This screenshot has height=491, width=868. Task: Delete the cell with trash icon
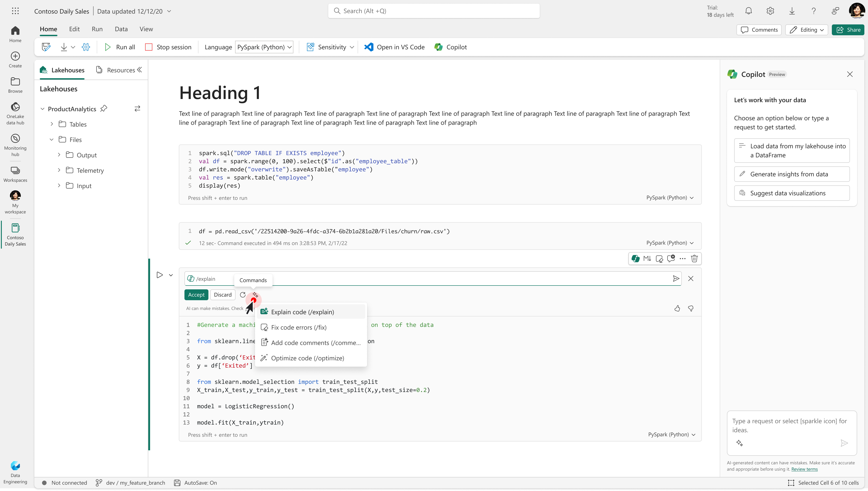(x=694, y=259)
